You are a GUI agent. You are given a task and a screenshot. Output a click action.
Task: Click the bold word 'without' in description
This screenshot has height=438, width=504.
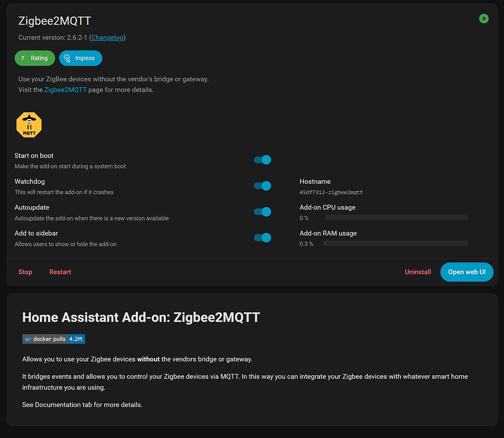point(148,359)
